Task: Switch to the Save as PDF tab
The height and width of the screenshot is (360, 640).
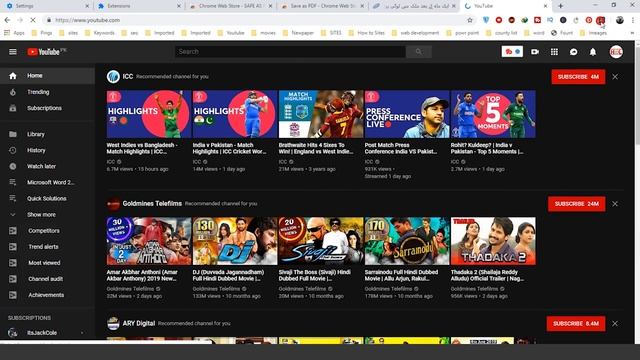Action: coord(322,6)
